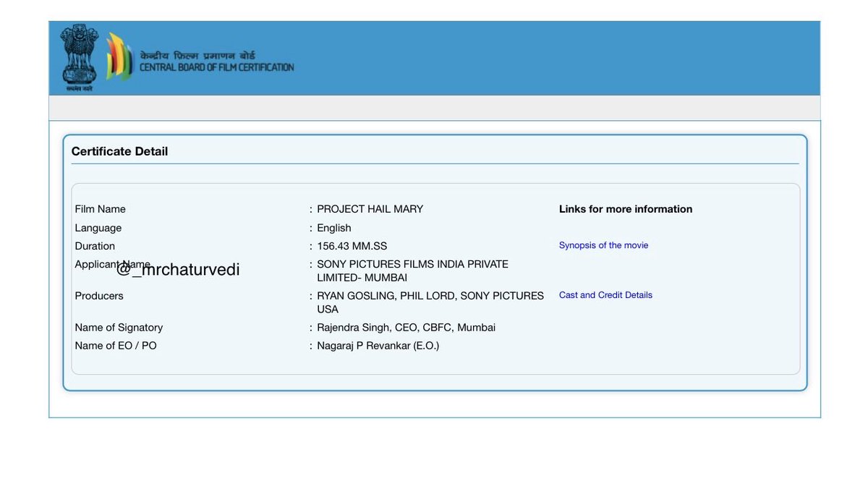Click the colorful CBFC logo icon
Screen dimensions: 868x481
(119, 56)
